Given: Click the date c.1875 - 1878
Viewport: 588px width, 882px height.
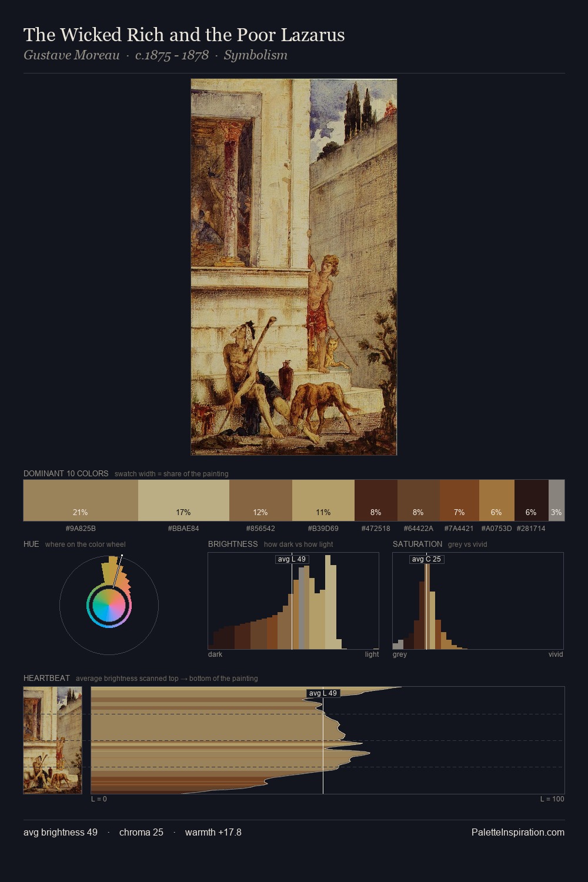Looking at the screenshot, I should tap(172, 55).
